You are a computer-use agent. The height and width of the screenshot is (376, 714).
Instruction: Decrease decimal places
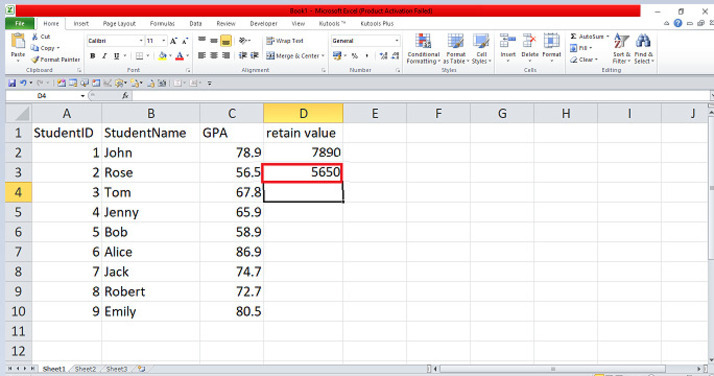(395, 56)
